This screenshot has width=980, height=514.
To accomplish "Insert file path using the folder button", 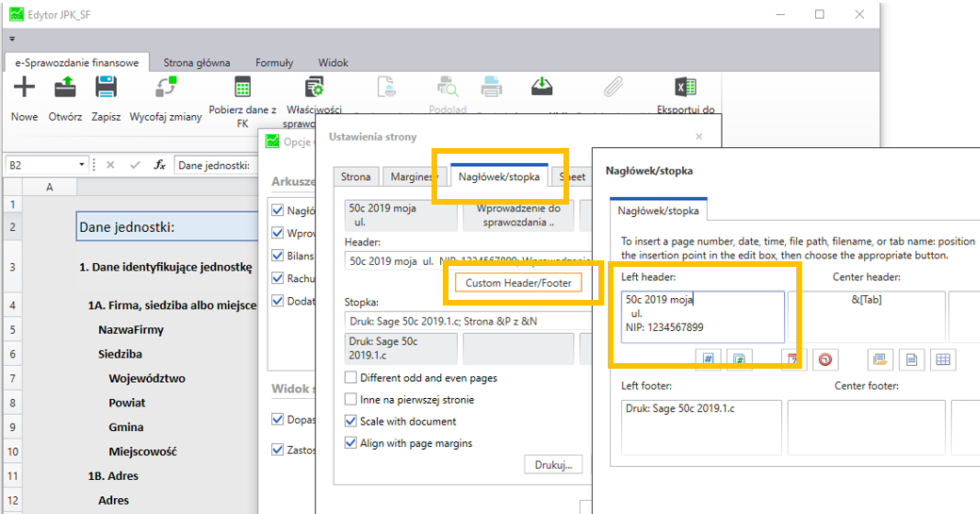I will pos(881,359).
